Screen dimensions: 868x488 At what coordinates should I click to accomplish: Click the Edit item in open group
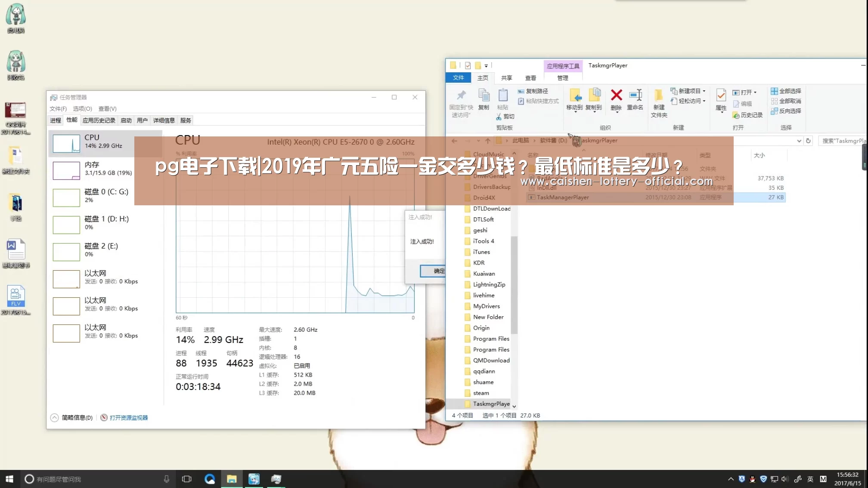pyautogui.click(x=742, y=104)
